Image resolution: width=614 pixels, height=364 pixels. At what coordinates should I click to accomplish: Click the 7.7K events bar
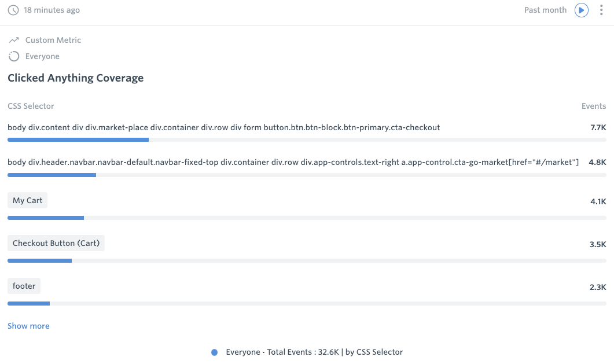(78, 139)
